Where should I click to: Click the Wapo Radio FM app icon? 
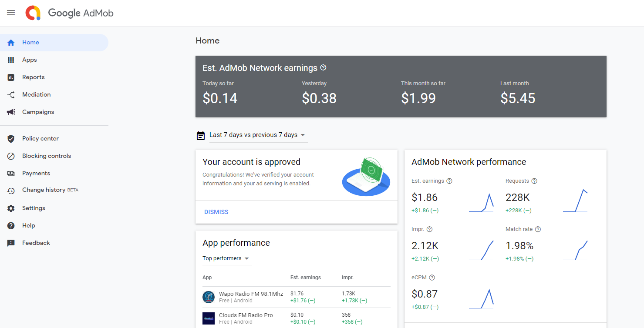209,297
